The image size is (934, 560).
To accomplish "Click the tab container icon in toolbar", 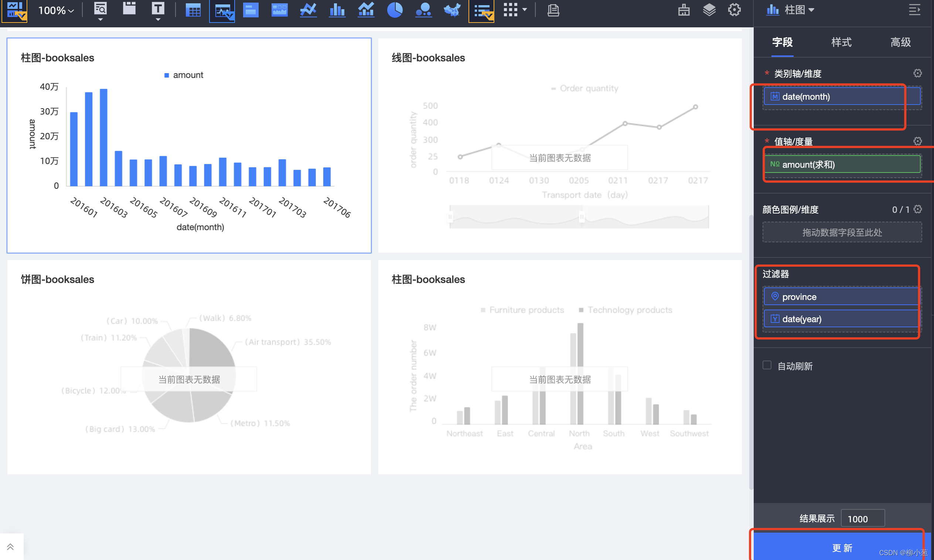I will point(129,8).
